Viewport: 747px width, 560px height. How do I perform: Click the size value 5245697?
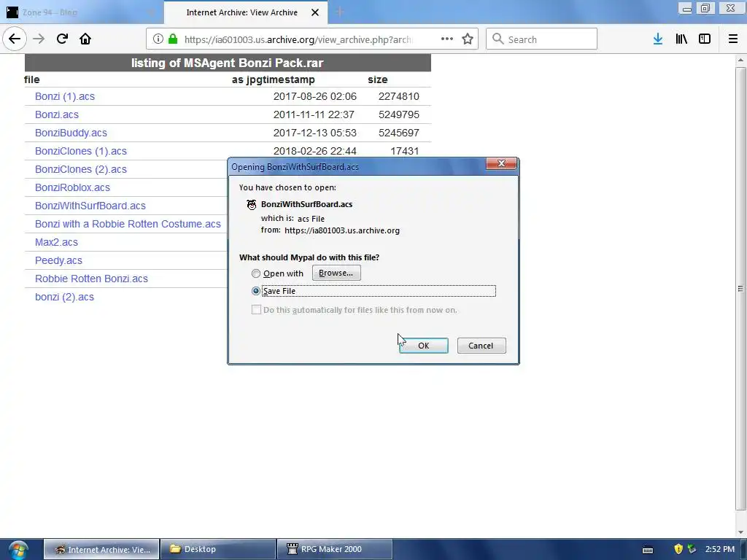(399, 133)
